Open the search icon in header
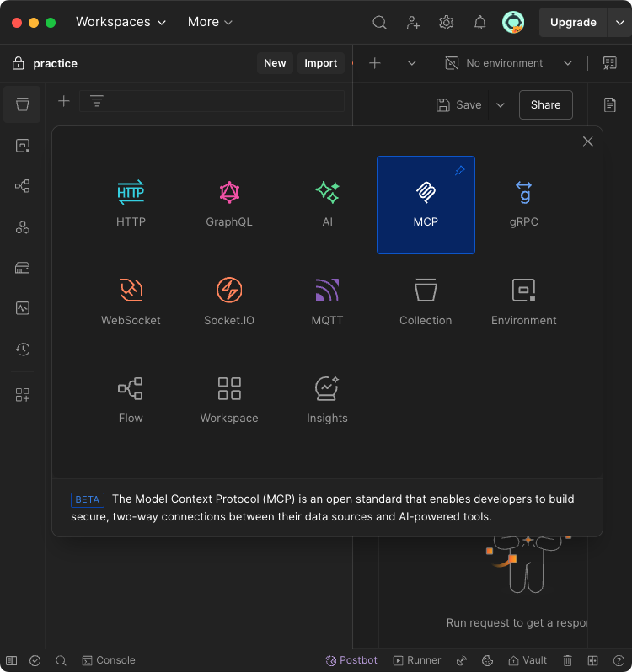This screenshot has height=672, width=632. pyautogui.click(x=379, y=22)
